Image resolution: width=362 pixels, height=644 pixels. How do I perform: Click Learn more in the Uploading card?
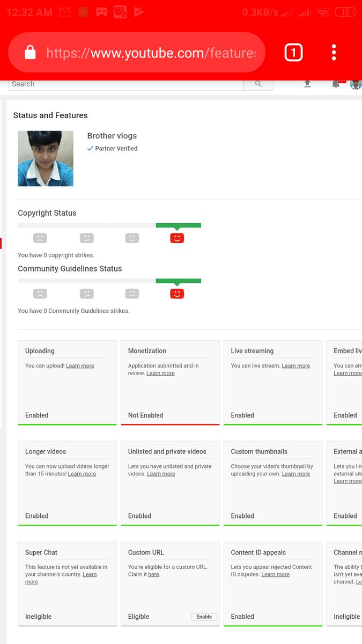coord(80,366)
